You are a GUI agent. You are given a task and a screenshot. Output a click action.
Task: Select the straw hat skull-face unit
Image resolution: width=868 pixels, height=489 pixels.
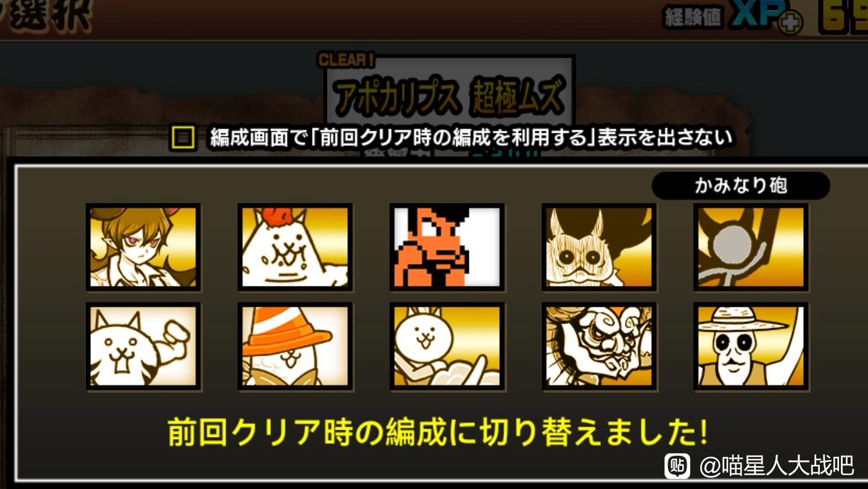(x=751, y=346)
